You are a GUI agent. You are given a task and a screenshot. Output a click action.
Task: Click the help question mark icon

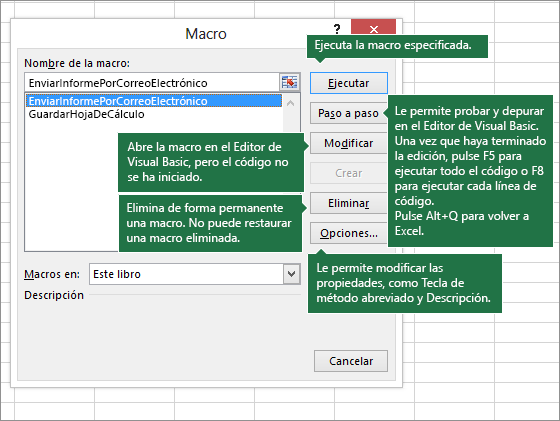click(337, 28)
